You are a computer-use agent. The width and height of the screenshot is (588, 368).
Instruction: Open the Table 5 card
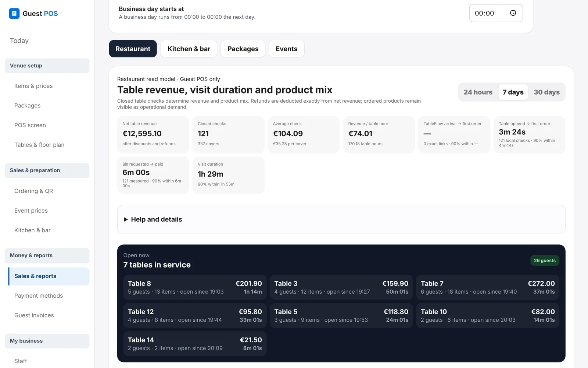tap(341, 316)
